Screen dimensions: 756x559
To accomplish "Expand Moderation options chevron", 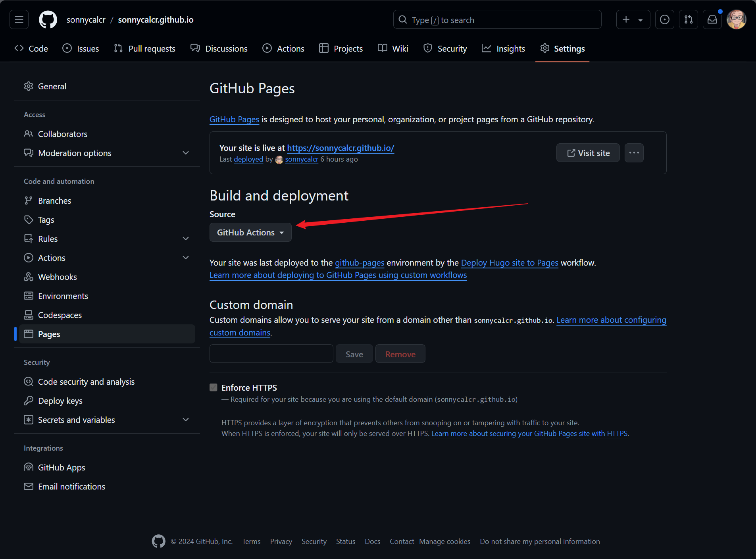I will [186, 153].
